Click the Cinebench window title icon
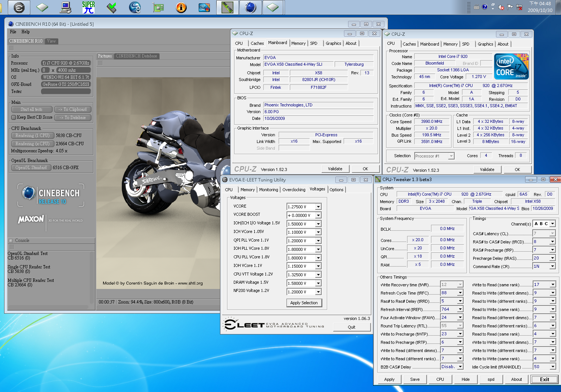Viewport: 561px width, 392px height. pyautogui.click(x=11, y=24)
